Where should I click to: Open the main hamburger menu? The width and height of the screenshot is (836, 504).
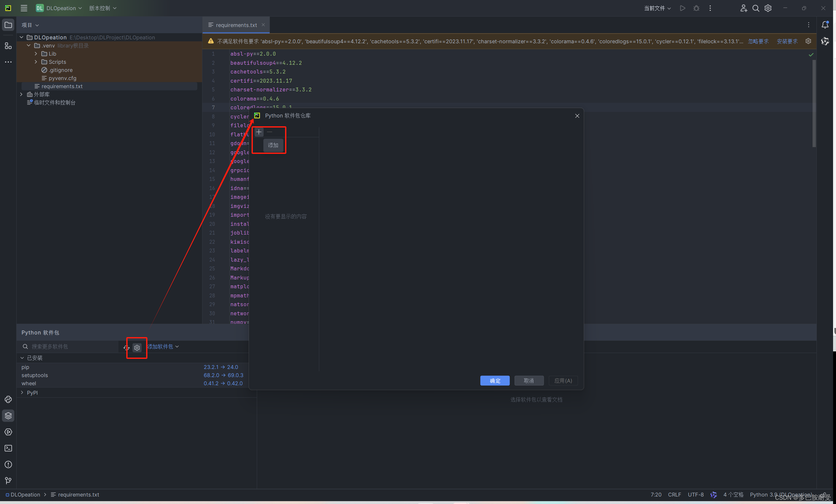point(24,8)
